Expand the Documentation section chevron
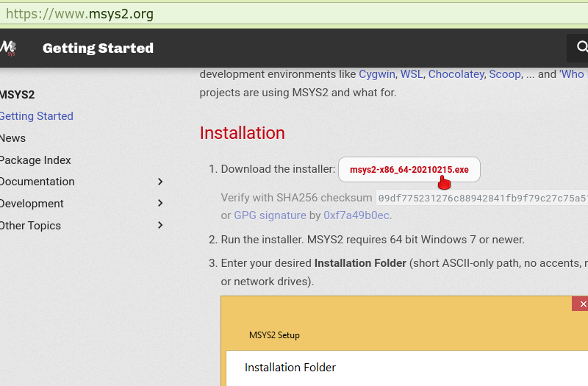The width and height of the screenshot is (588, 386). pos(160,182)
